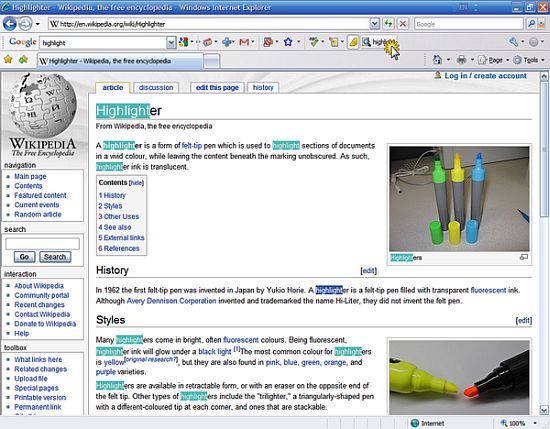Go back with the browser Back arrow
Image resolution: width=550 pixels, height=429 pixels.
(x=9, y=24)
